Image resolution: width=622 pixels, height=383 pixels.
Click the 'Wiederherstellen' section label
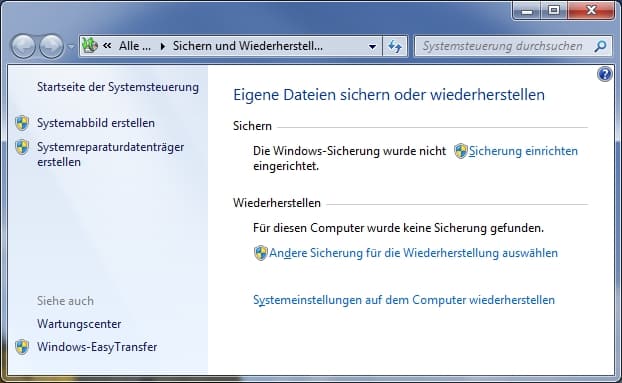tap(277, 203)
